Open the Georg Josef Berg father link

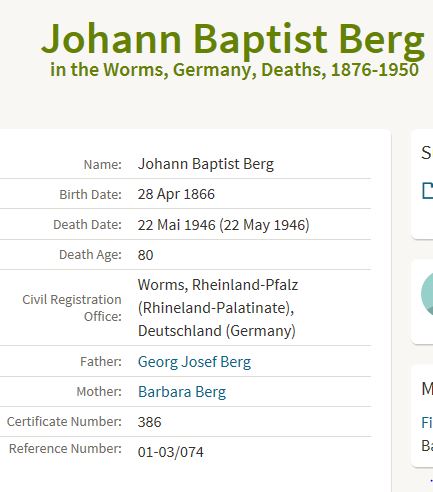[x=194, y=362]
